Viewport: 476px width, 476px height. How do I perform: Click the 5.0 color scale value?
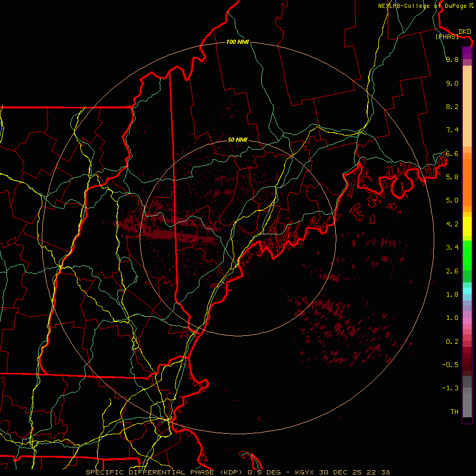tap(452, 200)
